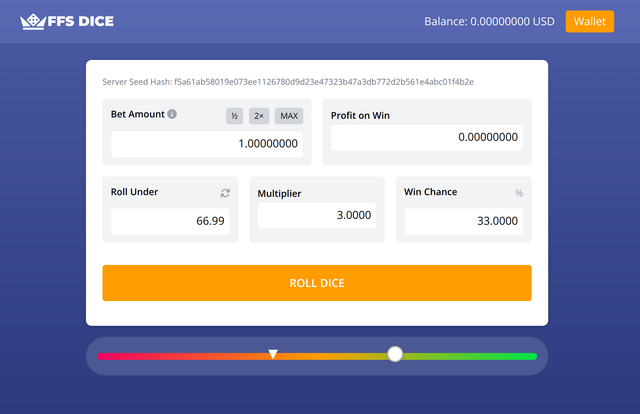This screenshot has height=414, width=640.
Task: Edit the Multiplier value 3.0000
Action: coord(317,215)
